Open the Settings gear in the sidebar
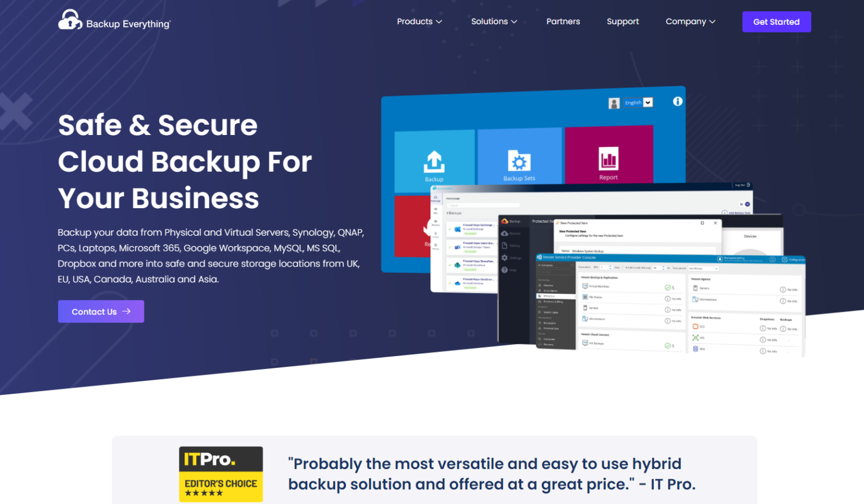Screen dimensions: 864x504 point(505,258)
